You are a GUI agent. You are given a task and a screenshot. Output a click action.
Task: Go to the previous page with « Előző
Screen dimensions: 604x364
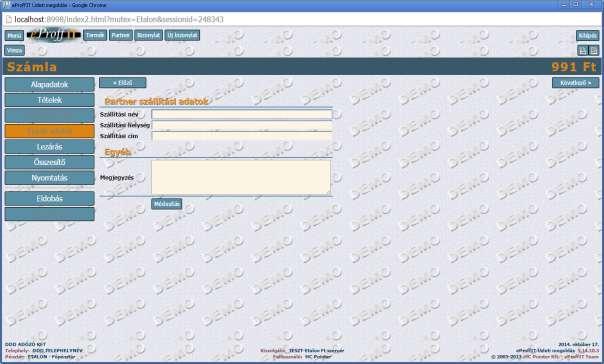click(122, 83)
